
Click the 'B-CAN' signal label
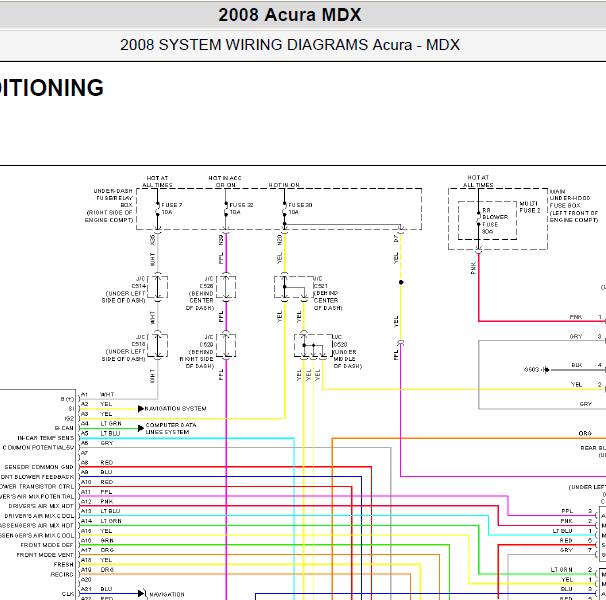pyautogui.click(x=64, y=428)
